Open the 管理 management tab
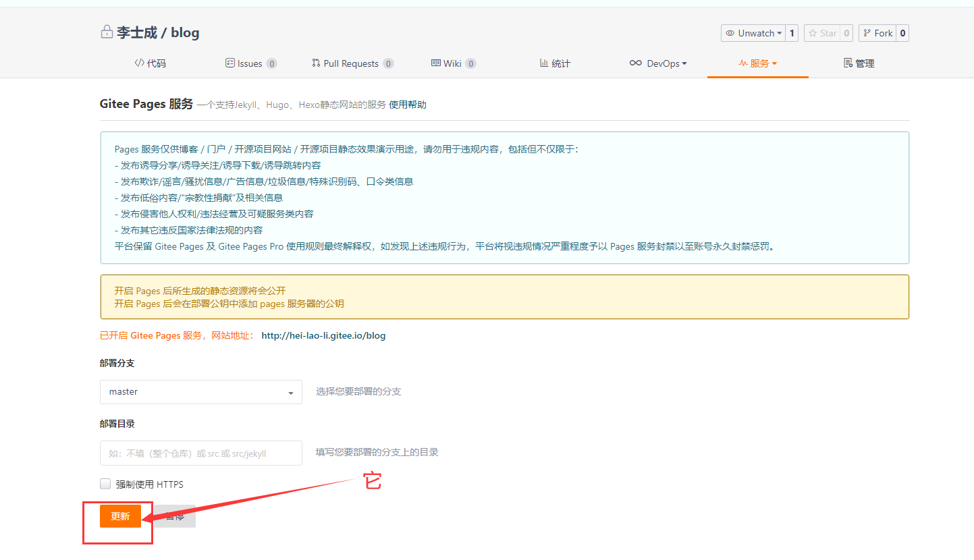Image resolution: width=974 pixels, height=560 pixels. [x=859, y=63]
